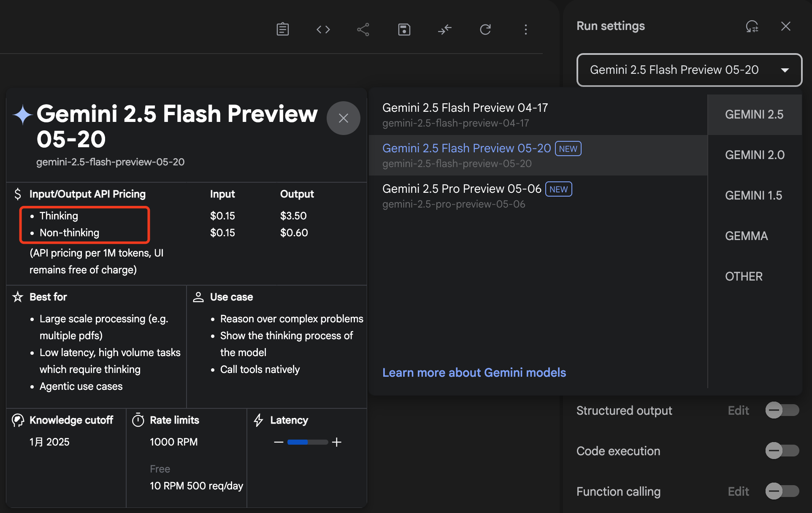This screenshot has width=812, height=513.
Task: Switch to the GEMINI 2.0 category tab
Action: click(754, 155)
